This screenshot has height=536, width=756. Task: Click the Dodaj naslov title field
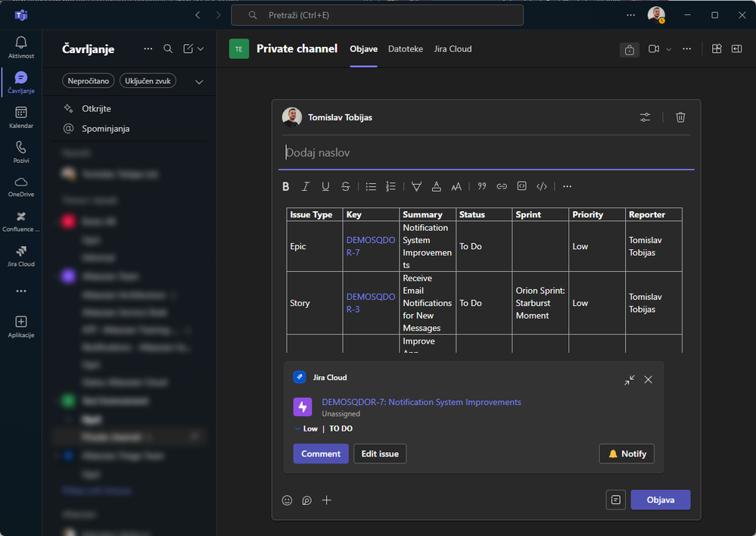point(486,153)
